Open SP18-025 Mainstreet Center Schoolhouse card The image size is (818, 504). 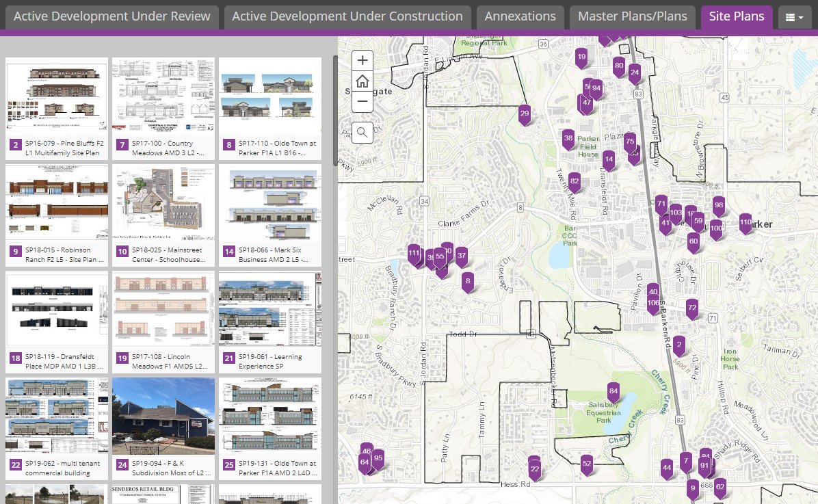pyautogui.click(x=163, y=215)
